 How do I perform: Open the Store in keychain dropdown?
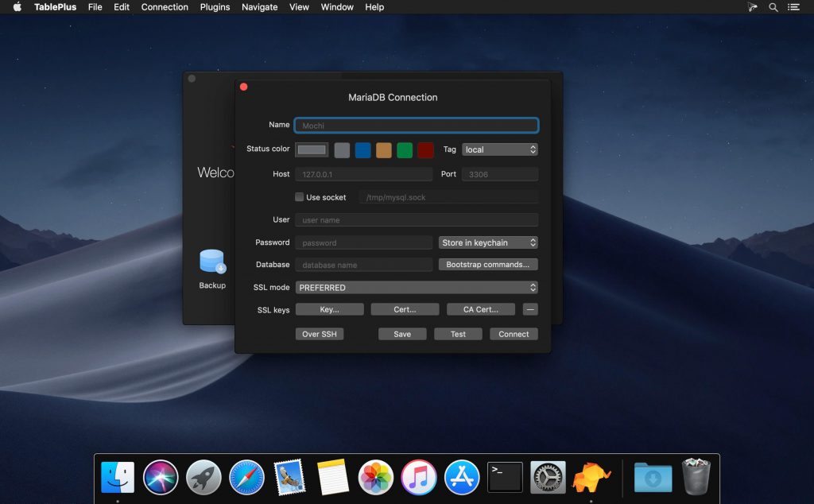[488, 242]
